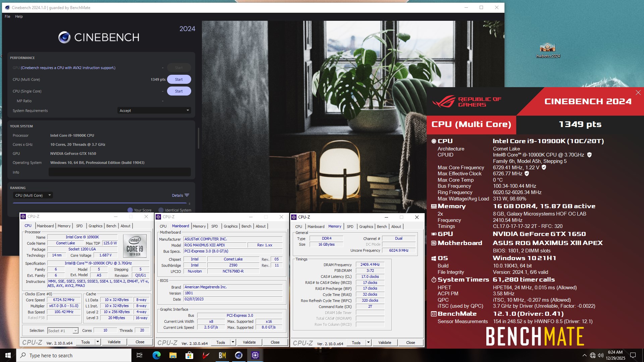Image resolution: width=644 pixels, height=362 pixels.
Task: Start the CPU (Single Core) benchmark
Action: [x=179, y=91]
